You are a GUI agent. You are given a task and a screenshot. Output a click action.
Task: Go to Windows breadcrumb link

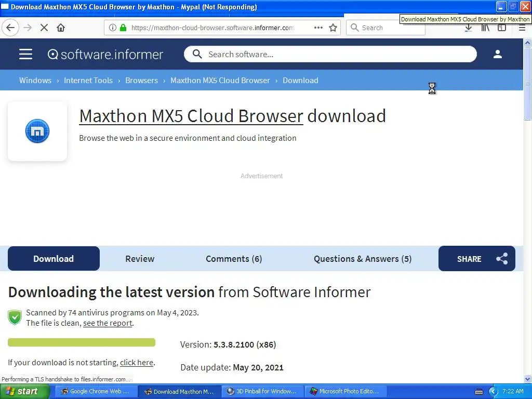tap(35, 81)
